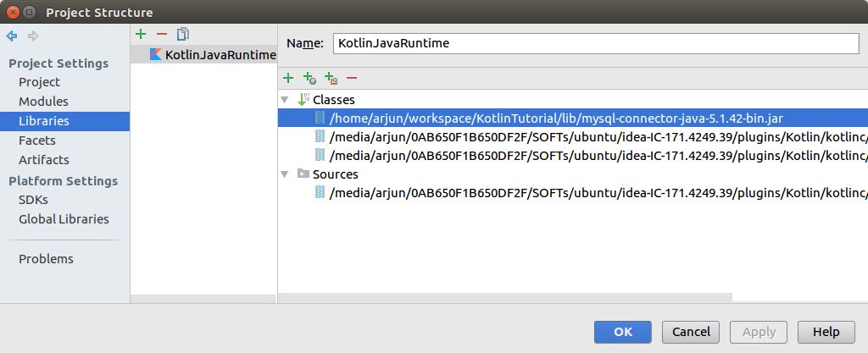Click the add excluded root icon

coord(331,79)
